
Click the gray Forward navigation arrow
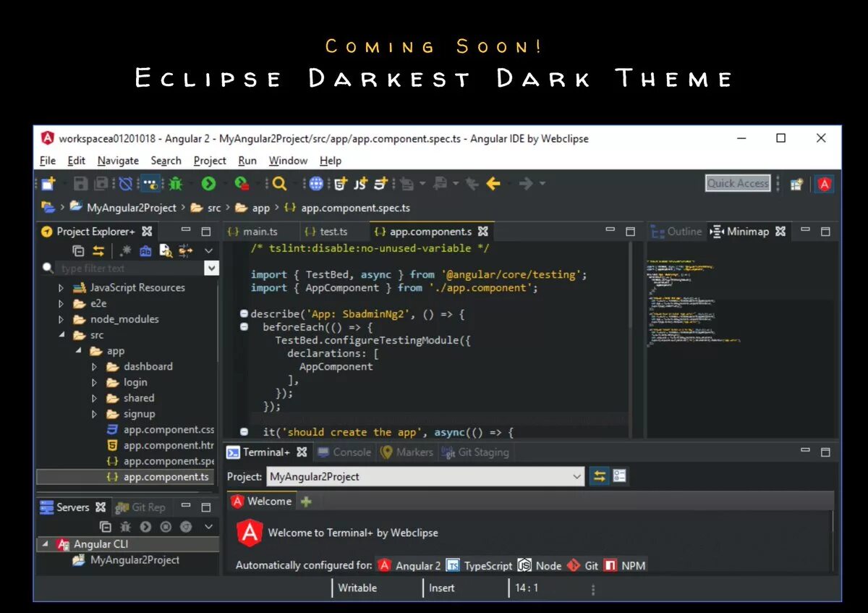pyautogui.click(x=526, y=184)
